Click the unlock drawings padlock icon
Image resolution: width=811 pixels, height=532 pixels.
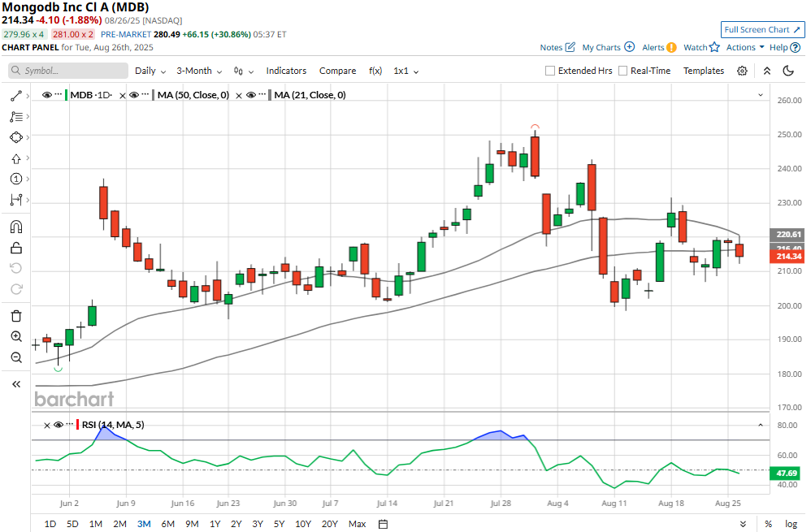click(x=16, y=249)
